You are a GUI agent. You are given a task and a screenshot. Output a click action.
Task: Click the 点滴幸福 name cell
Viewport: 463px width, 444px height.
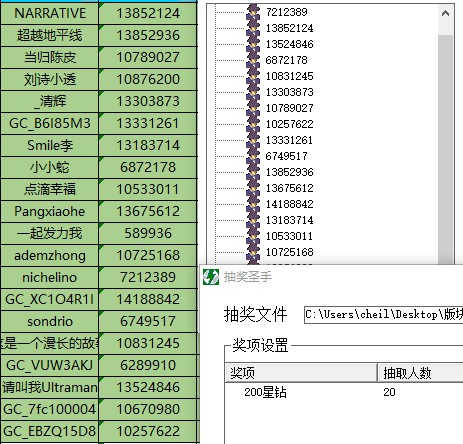(x=50, y=189)
